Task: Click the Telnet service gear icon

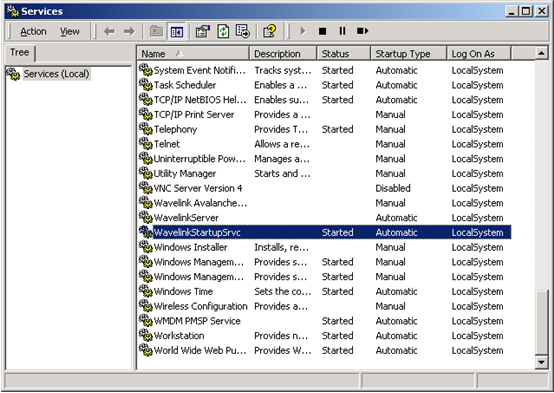Action: coord(146,143)
